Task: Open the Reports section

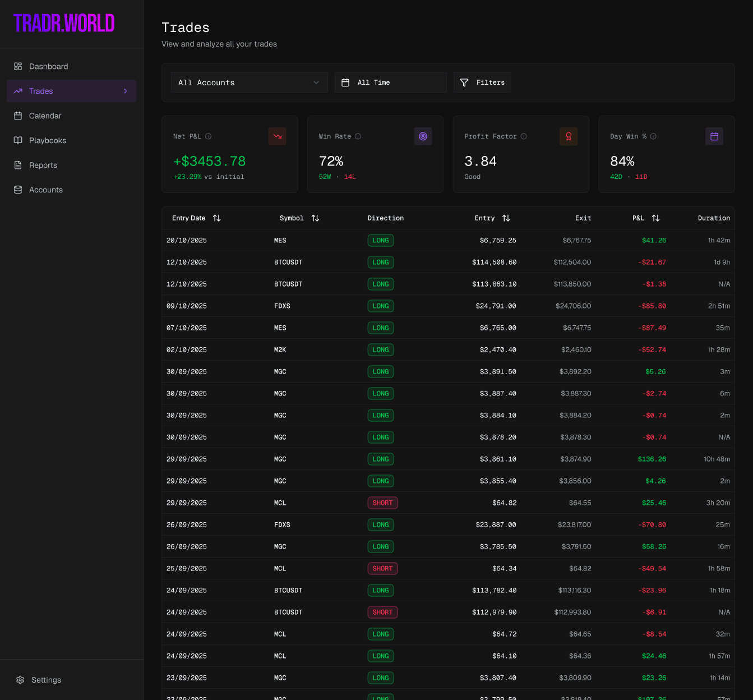Action: (71, 165)
